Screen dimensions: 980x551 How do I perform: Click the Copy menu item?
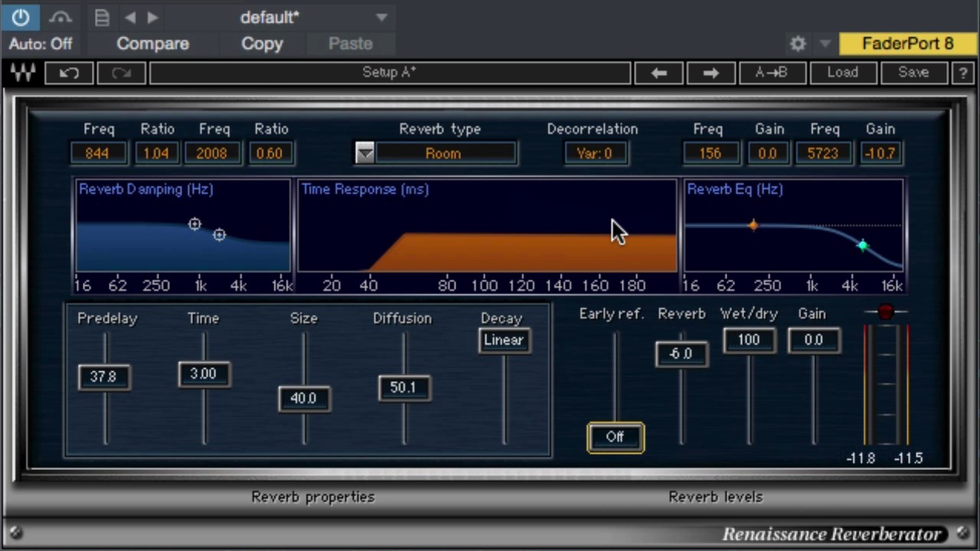[x=262, y=44]
